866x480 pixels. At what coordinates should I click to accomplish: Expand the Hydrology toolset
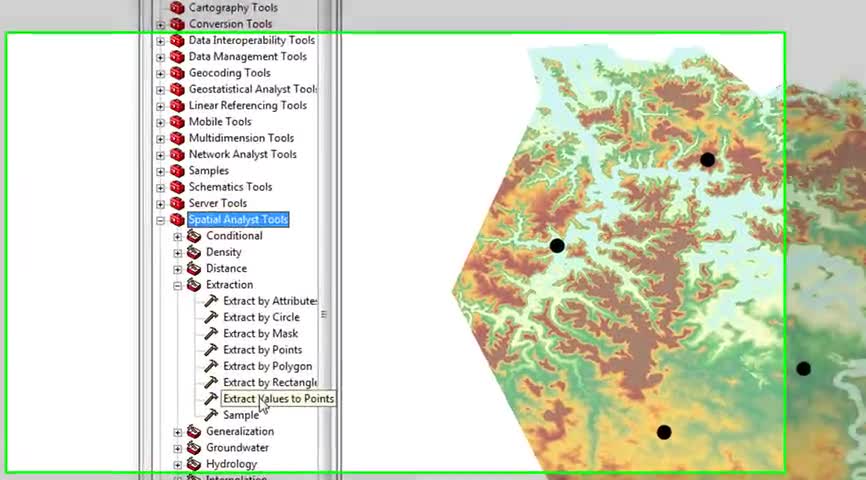tap(177, 465)
